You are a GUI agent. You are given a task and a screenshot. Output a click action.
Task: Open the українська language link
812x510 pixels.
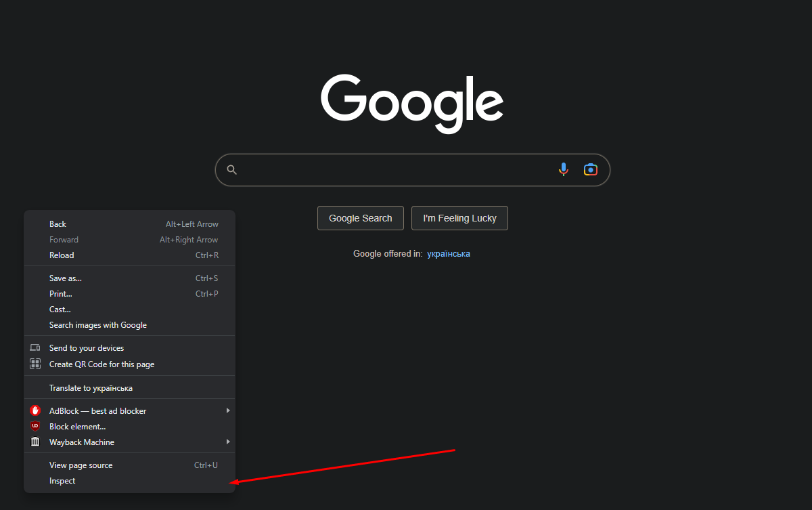pos(449,254)
